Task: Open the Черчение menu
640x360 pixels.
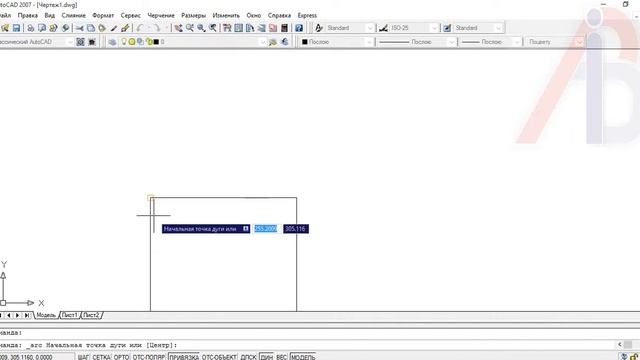Action: (x=161, y=16)
